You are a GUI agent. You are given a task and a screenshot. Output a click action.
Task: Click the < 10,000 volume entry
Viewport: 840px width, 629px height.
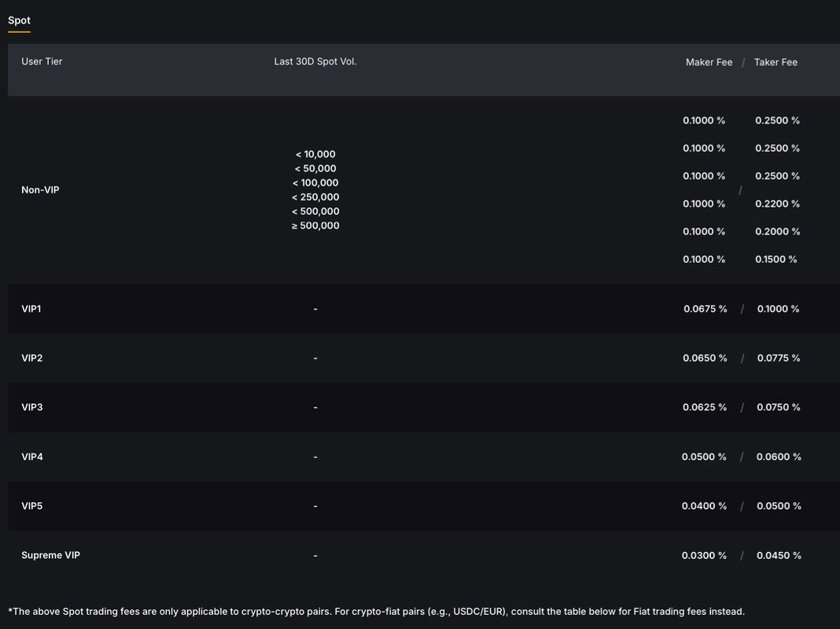pyautogui.click(x=315, y=154)
